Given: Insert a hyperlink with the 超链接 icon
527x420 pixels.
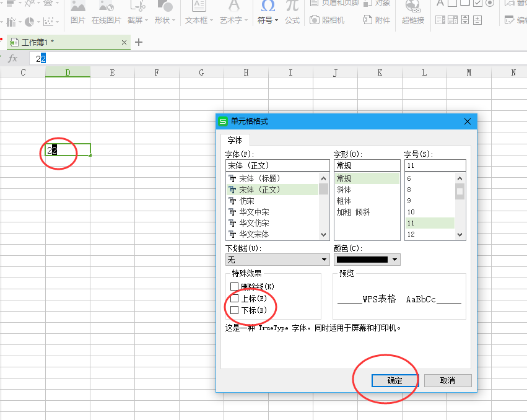Looking at the screenshot, I should (412, 12).
